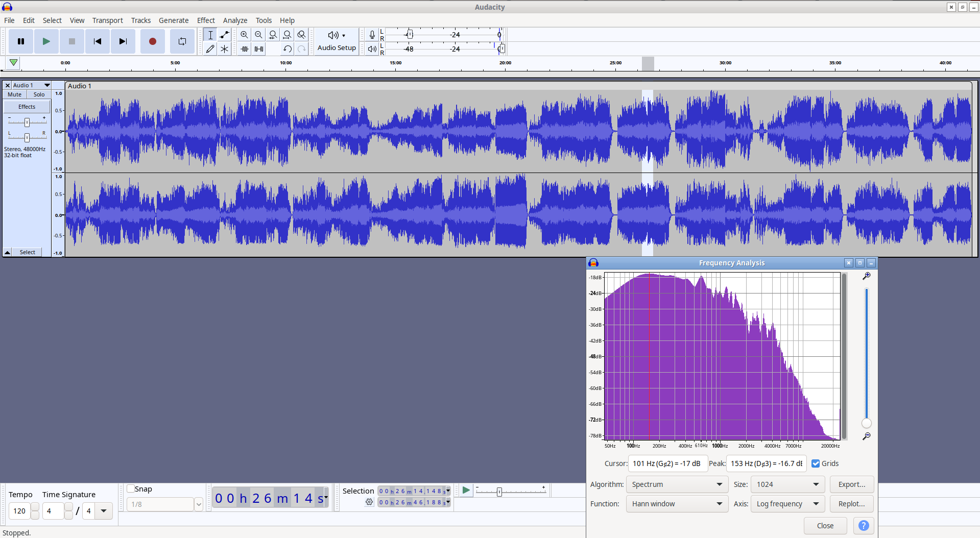Click the speaker playback meter icon
The height and width of the screenshot is (538, 980).
pos(372,49)
